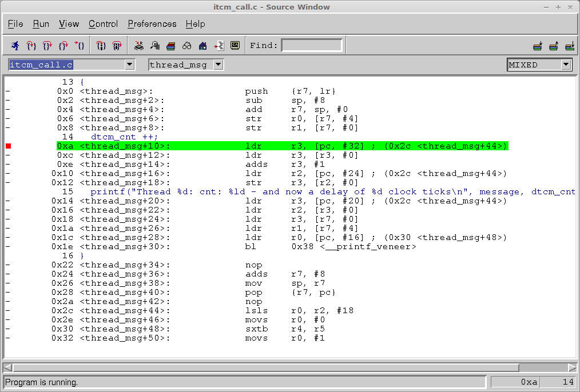The image size is (580, 392).
Task: Click the Run program icon
Action: pos(15,46)
